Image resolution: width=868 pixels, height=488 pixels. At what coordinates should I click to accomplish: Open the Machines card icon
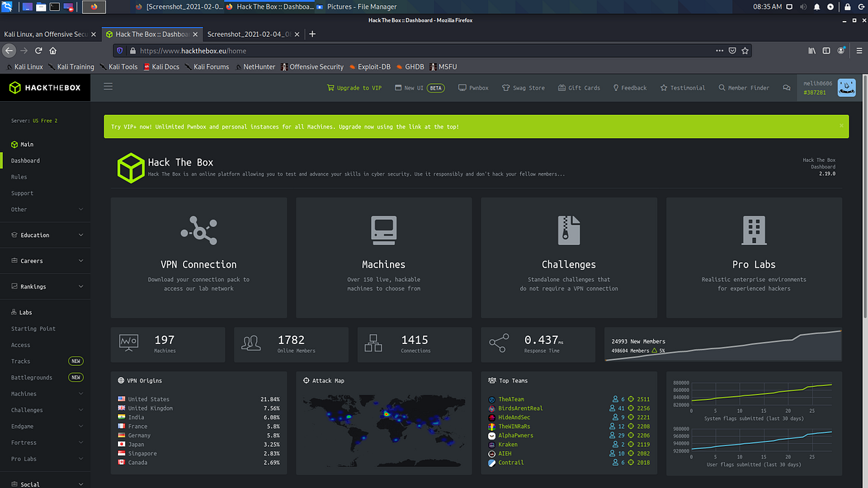click(x=383, y=229)
